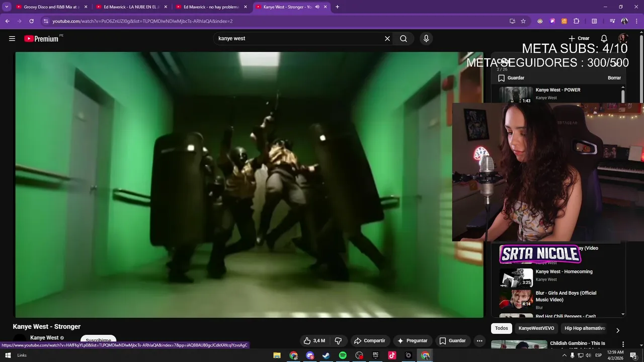The image size is (644, 362).
Task: Open options for Childish Gambino video
Action: click(623, 344)
